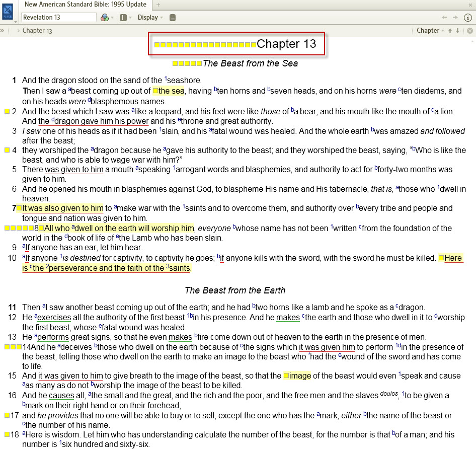The image size is (476, 449).
Task: Click the note marker before 'Here is the perseverance'
Action: pos(441,258)
